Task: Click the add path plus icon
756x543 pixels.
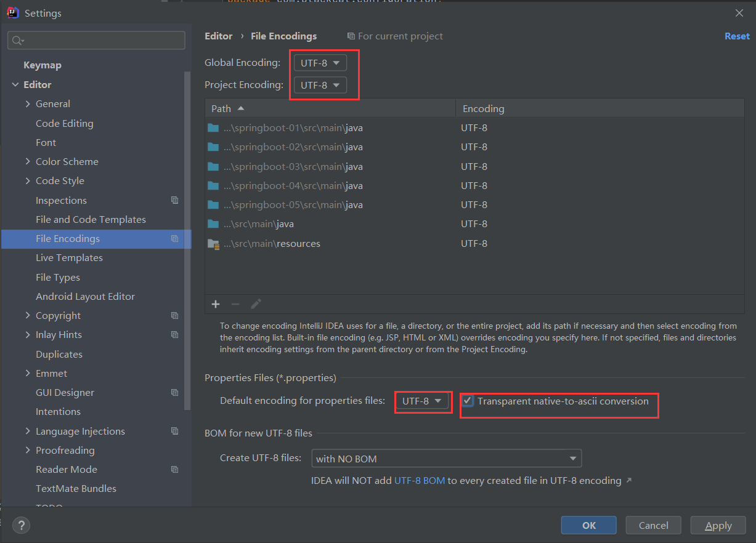Action: [x=216, y=304]
